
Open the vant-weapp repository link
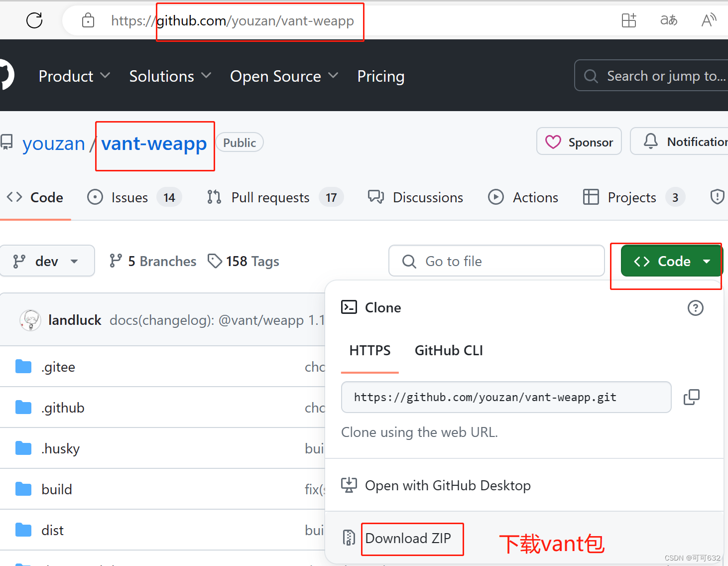[154, 143]
